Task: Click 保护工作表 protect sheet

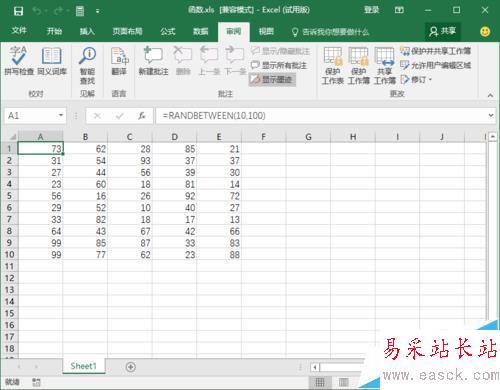Action: (x=333, y=66)
